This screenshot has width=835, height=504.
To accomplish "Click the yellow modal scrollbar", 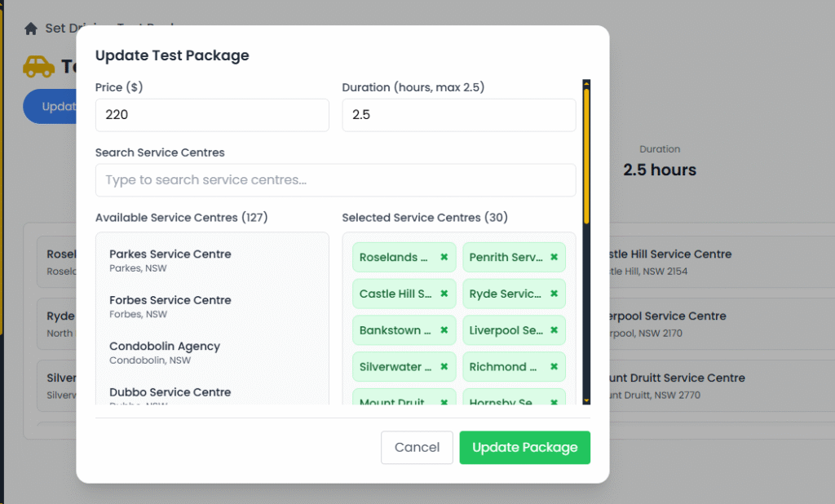I will [586, 155].
